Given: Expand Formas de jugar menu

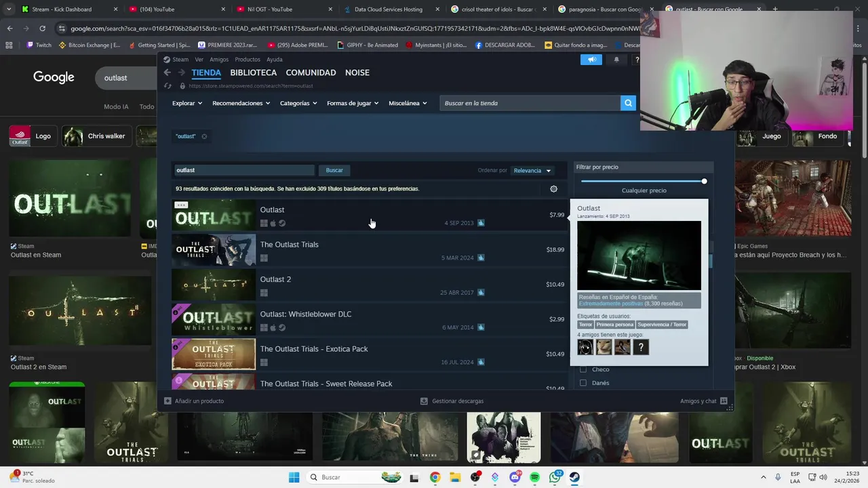Looking at the screenshot, I should [353, 103].
